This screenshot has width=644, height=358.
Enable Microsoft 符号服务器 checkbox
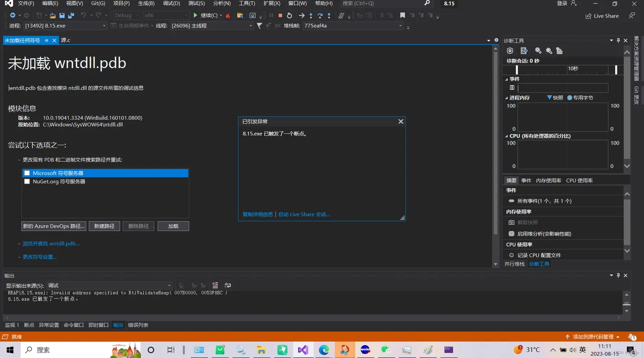[27, 173]
